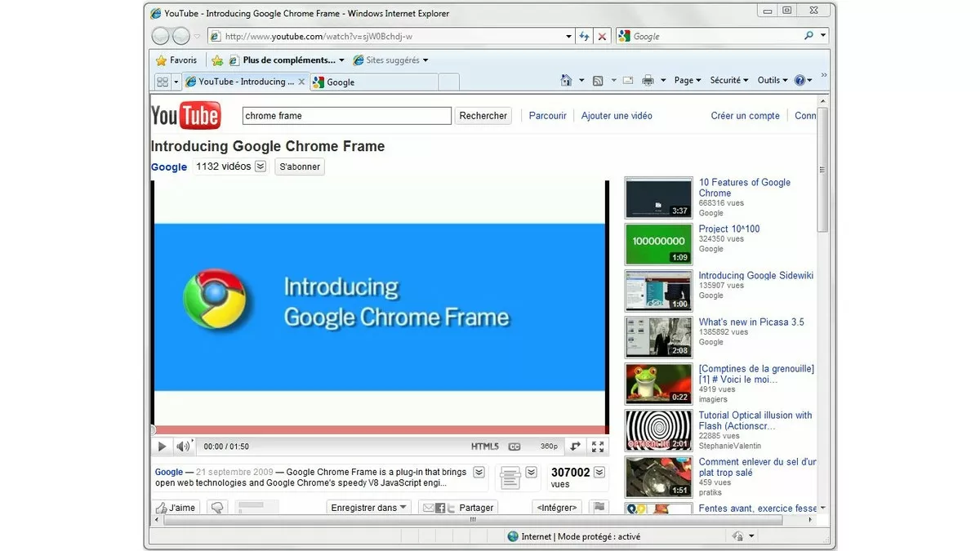Image resolution: width=980 pixels, height=551 pixels.
Task: Click the Rechercher button
Action: pos(483,116)
